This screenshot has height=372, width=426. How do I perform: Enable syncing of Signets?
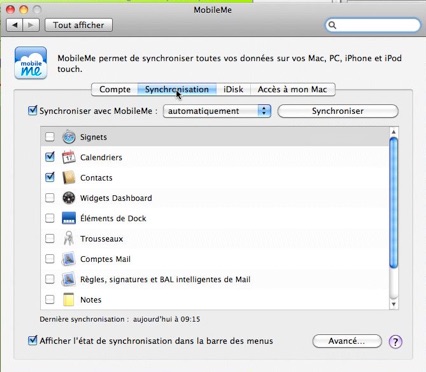50,137
